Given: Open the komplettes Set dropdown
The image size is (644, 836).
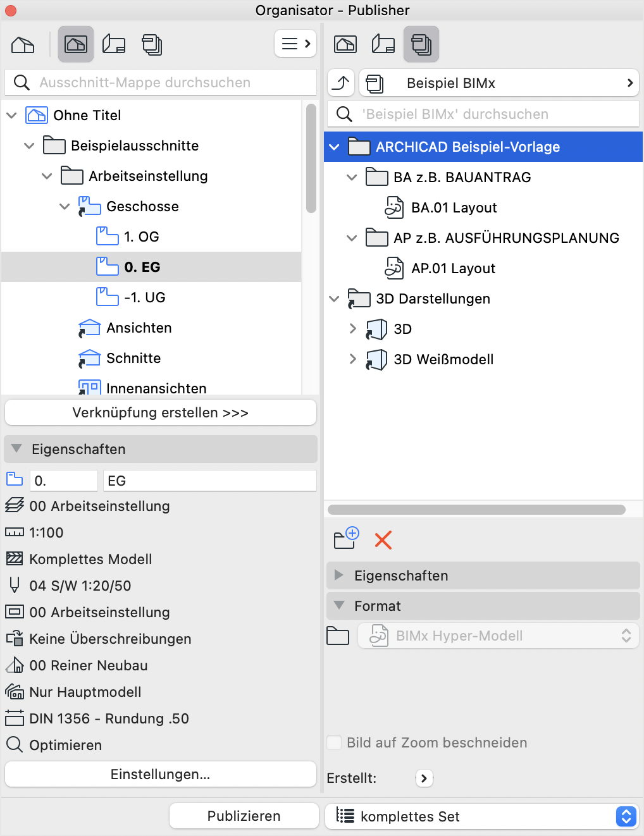Looking at the screenshot, I should click(x=482, y=816).
